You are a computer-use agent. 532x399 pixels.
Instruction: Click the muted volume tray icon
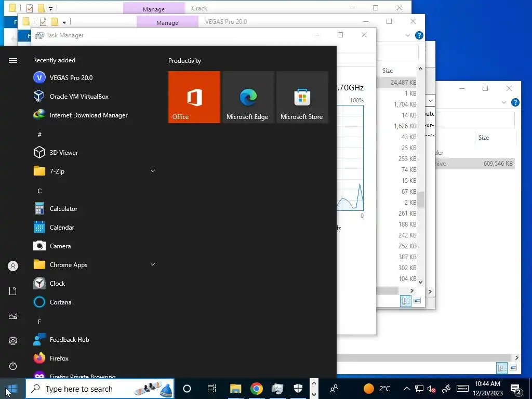click(432, 389)
